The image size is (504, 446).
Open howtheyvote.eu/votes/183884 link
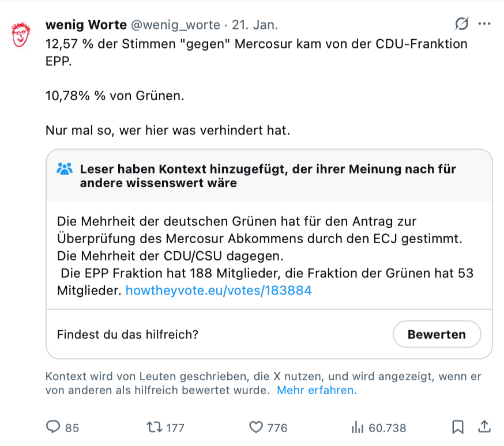219,290
